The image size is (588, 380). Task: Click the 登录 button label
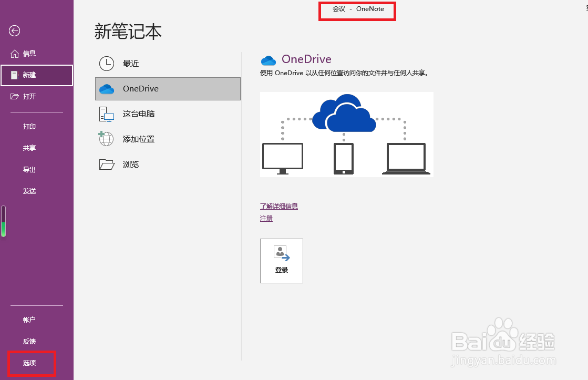click(282, 270)
